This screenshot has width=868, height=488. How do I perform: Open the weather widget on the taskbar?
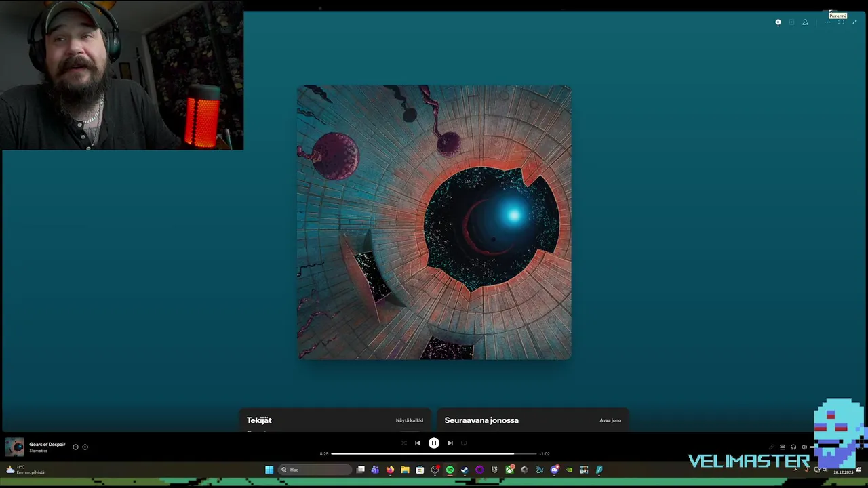click(x=24, y=470)
